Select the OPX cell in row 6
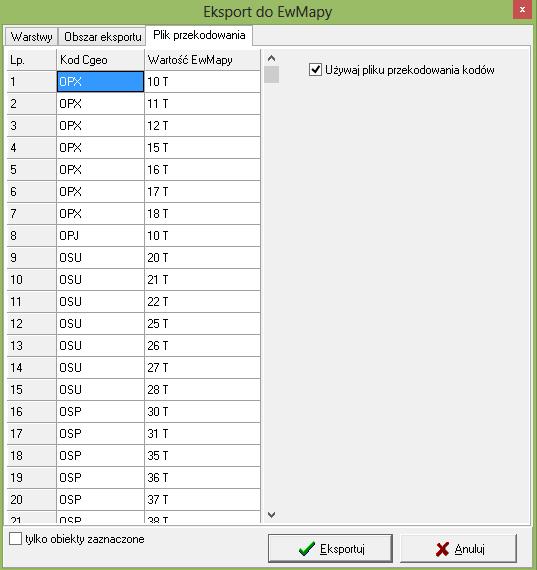537x570 pixels. click(100, 192)
